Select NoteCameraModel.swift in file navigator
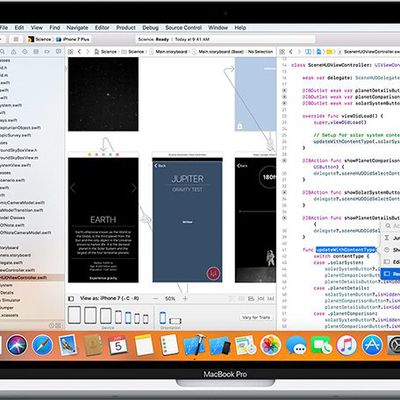 25,233
